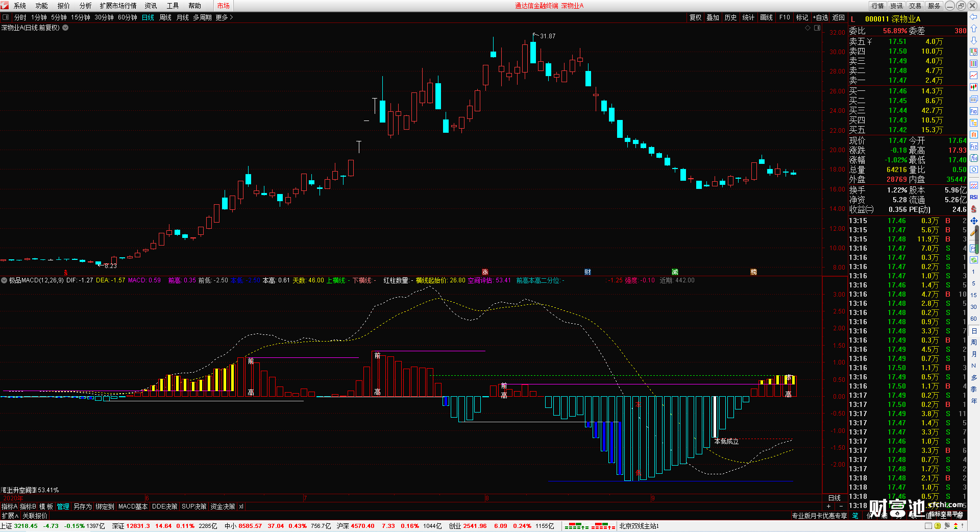Open the 扩展市场行情 menu
The width and height of the screenshot is (980, 532).
pyautogui.click(x=118, y=6)
